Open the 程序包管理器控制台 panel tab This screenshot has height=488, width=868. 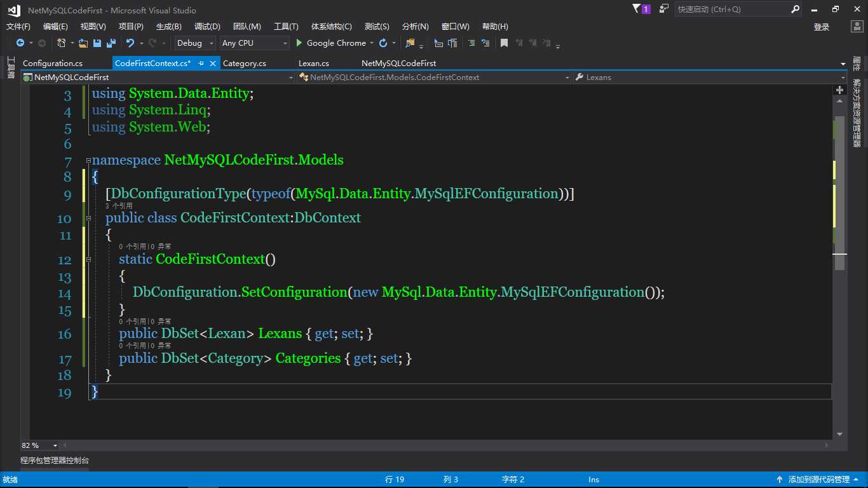click(55, 460)
